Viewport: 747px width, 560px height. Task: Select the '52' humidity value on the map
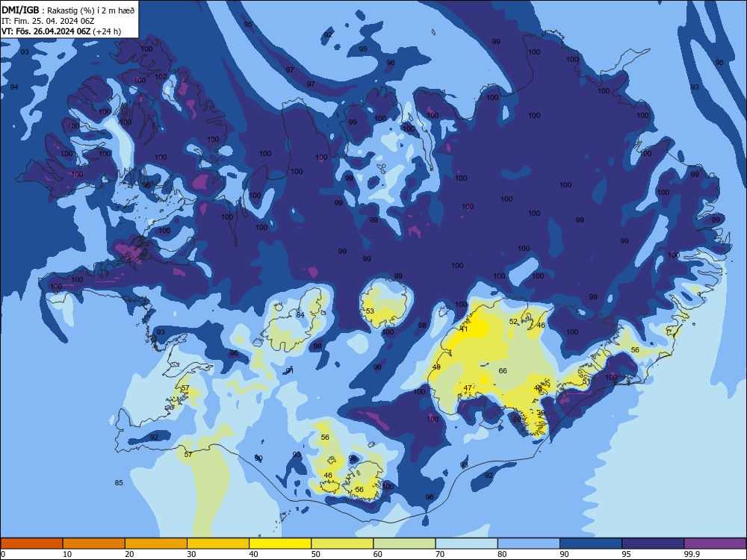pyautogui.click(x=513, y=321)
